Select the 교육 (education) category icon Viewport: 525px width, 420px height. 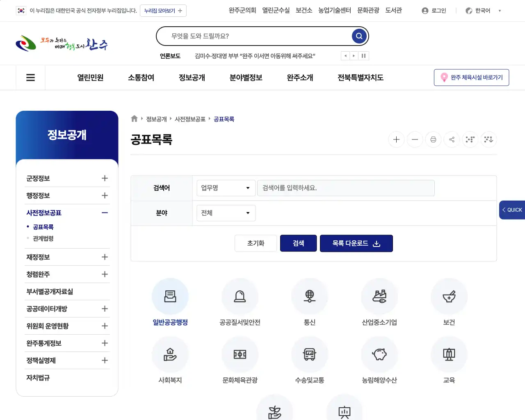point(449,354)
